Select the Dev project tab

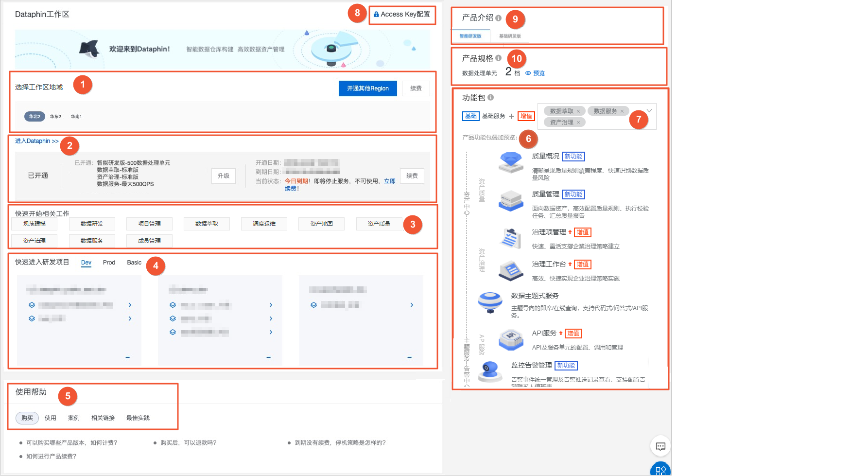tap(86, 263)
